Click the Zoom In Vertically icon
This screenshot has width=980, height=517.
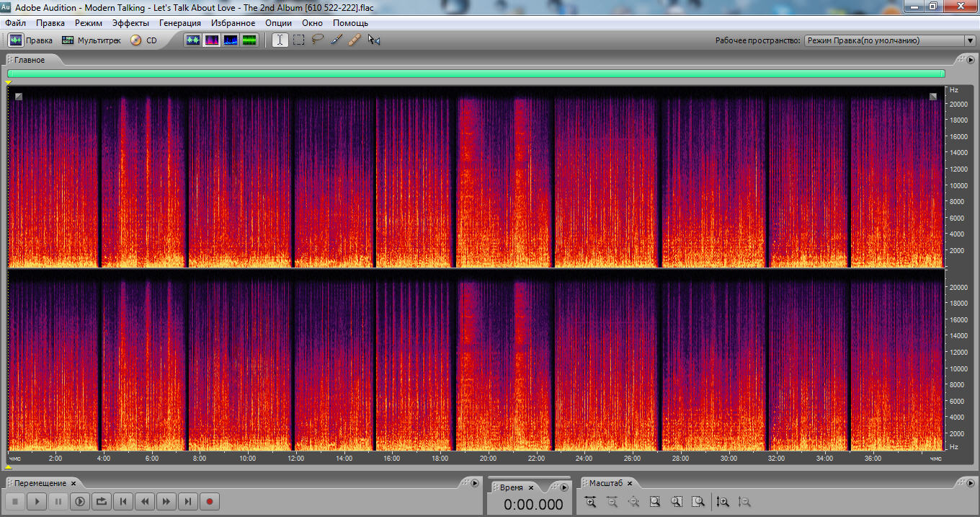coord(723,501)
